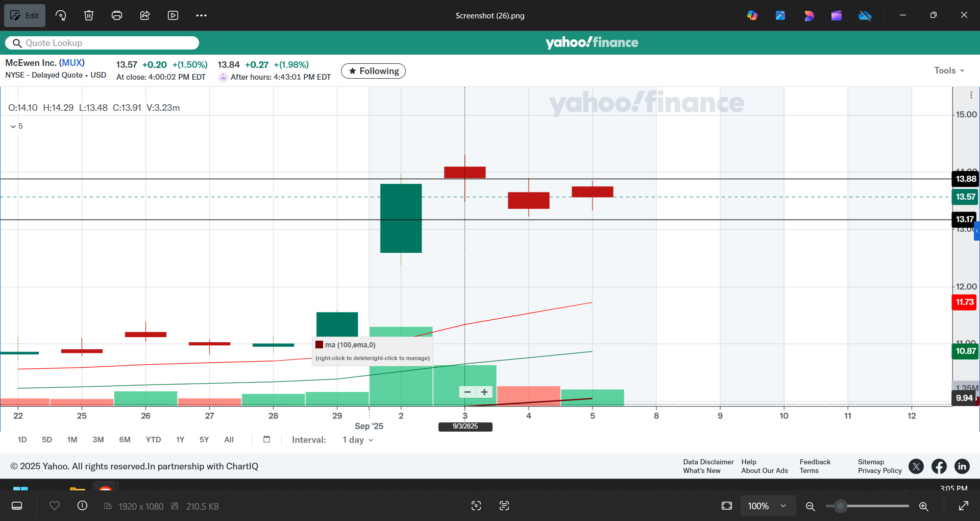Click the print icon

click(117, 15)
